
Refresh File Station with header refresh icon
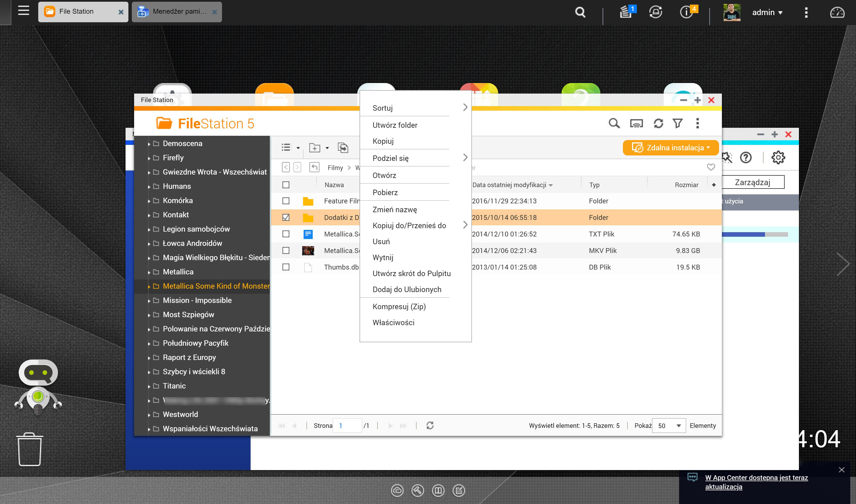[658, 123]
